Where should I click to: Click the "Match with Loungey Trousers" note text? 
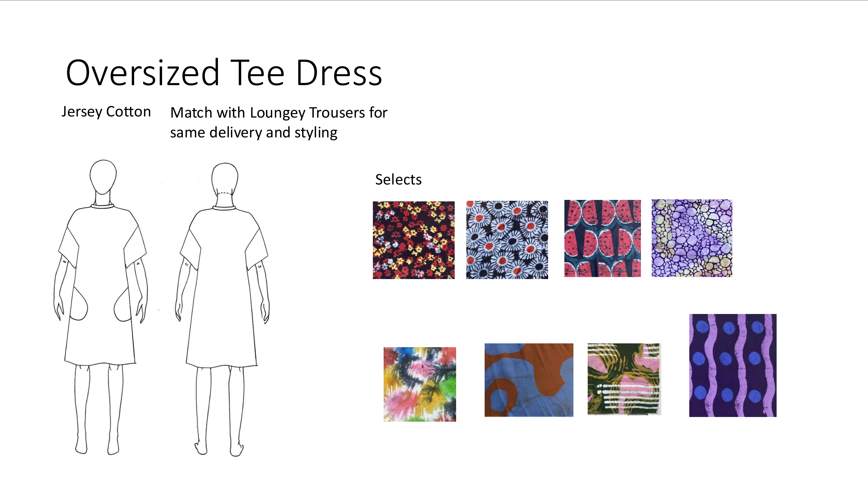click(279, 122)
